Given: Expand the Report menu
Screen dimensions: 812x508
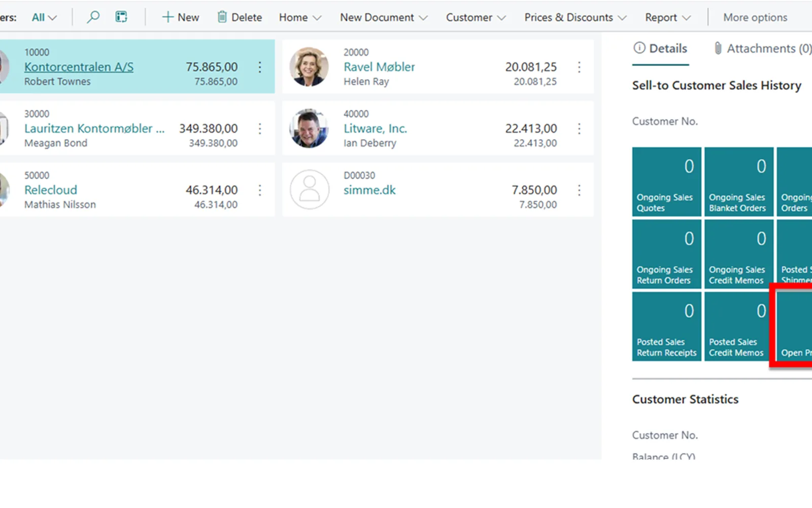Looking at the screenshot, I should [x=668, y=17].
